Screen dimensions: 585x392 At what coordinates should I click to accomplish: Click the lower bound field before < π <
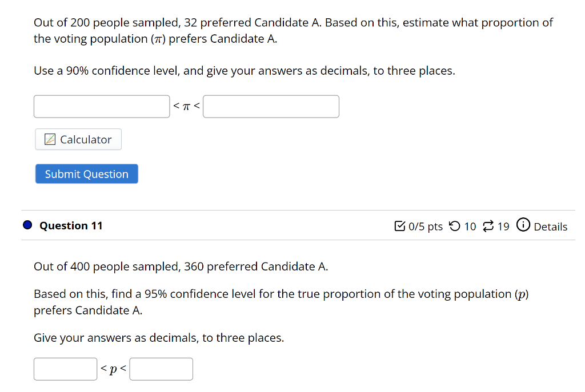click(101, 106)
